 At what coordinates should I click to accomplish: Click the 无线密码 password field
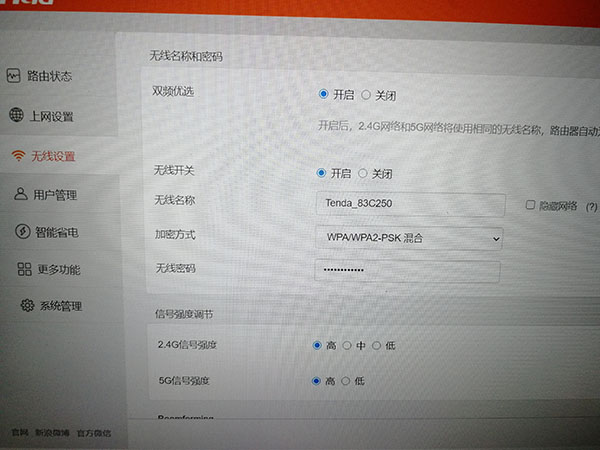tap(406, 271)
